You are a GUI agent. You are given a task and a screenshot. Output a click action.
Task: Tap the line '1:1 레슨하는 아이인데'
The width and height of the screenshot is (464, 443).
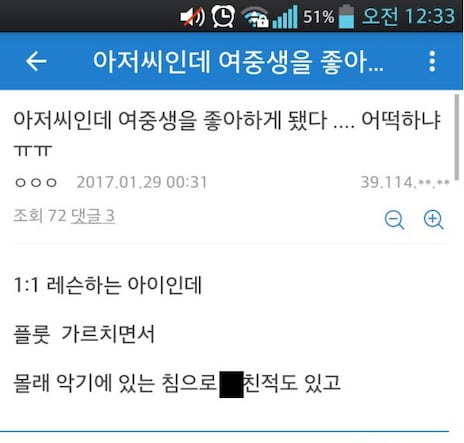click(x=108, y=285)
